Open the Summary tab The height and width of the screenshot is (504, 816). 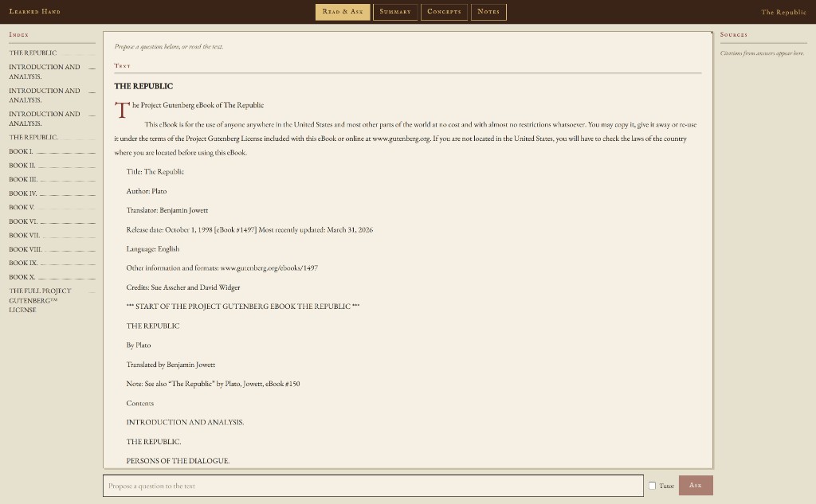tap(395, 11)
